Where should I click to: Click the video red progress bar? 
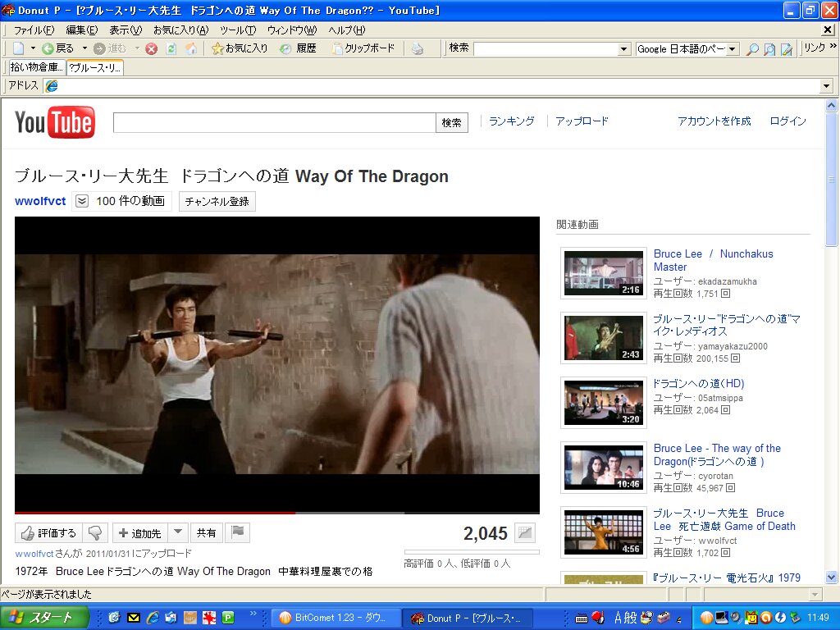coord(155,513)
